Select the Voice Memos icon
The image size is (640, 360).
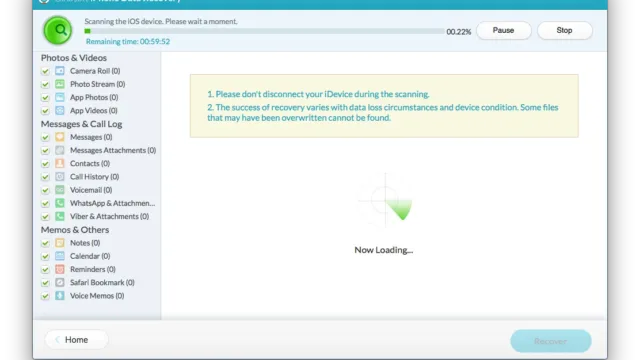pos(60,296)
